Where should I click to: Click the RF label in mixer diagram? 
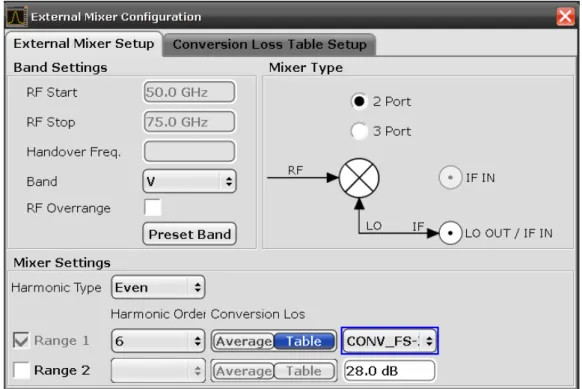295,170
